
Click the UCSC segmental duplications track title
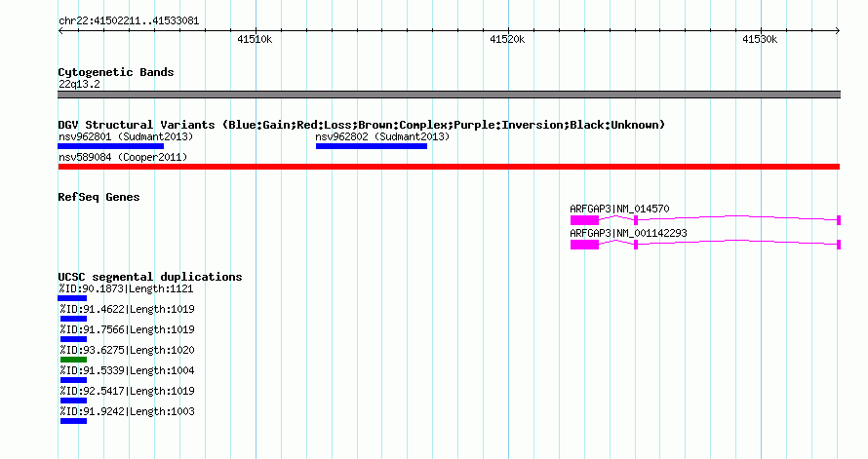tap(150, 277)
